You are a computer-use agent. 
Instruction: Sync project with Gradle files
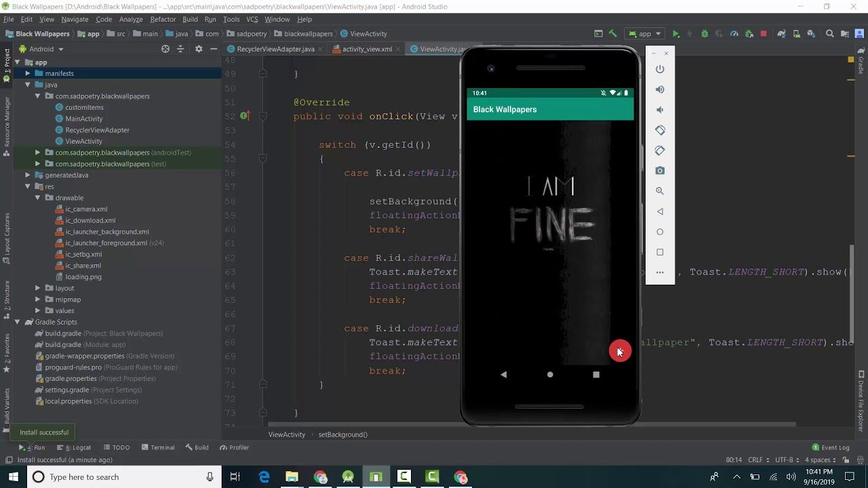tap(782, 33)
